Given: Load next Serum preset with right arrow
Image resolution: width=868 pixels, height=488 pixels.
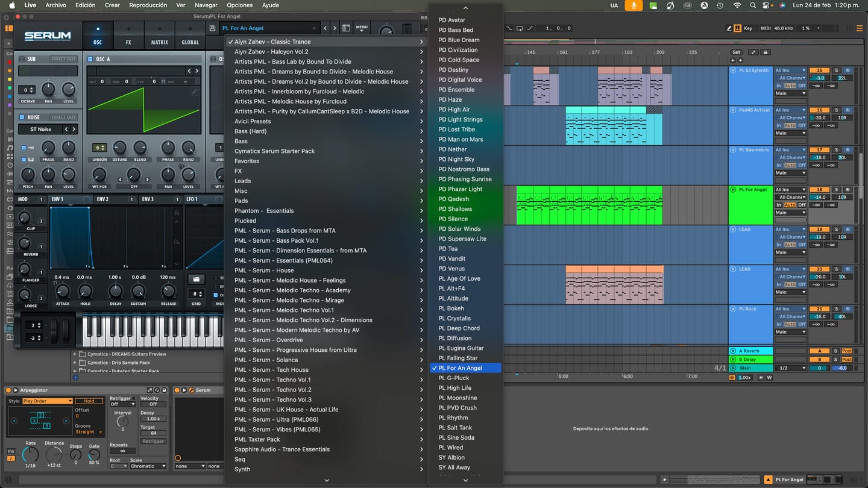Looking at the screenshot, I should [336, 28].
